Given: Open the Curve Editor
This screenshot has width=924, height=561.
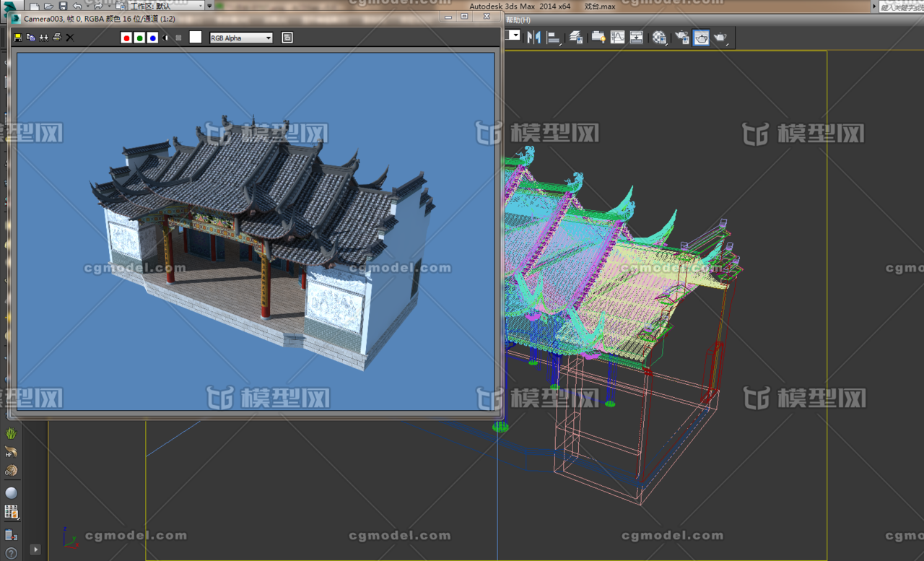Looking at the screenshot, I should pos(617,38).
